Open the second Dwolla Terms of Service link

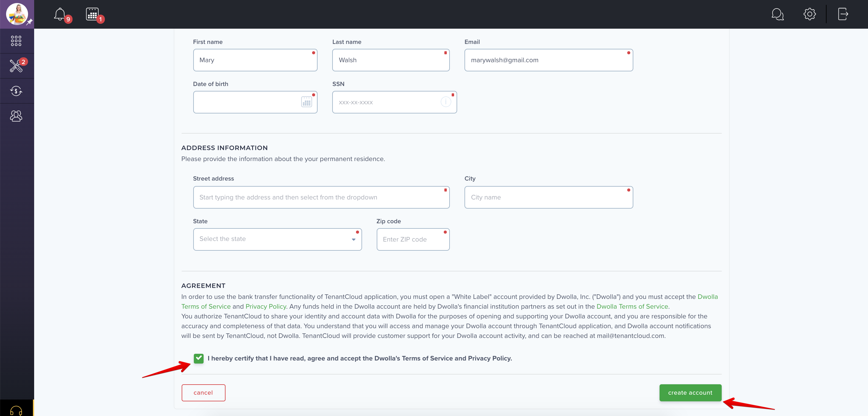(x=632, y=307)
